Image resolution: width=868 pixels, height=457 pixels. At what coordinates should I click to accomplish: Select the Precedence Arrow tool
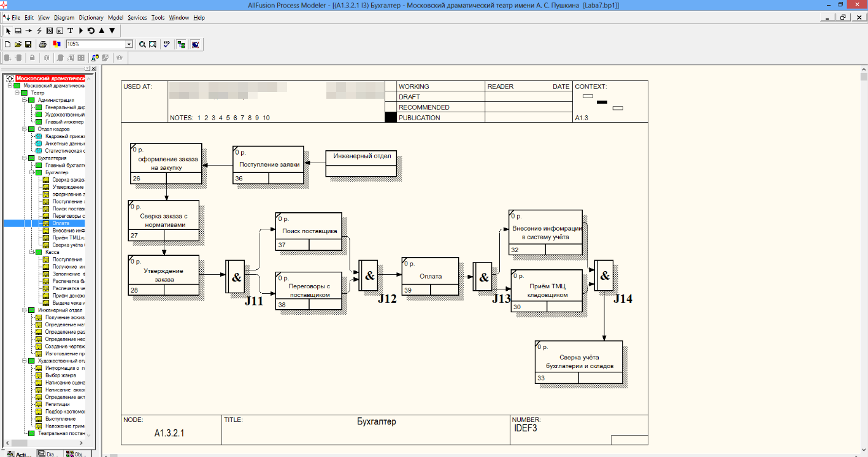pos(29,31)
